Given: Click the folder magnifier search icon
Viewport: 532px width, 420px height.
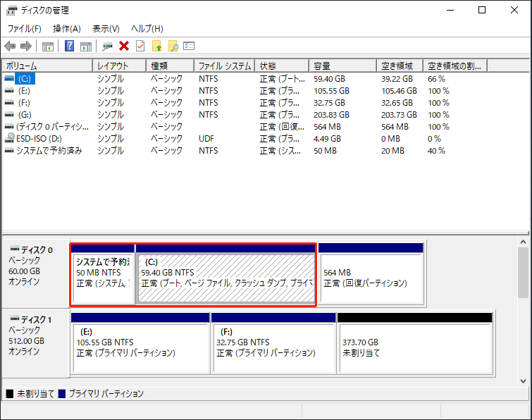Looking at the screenshot, I should click(173, 46).
